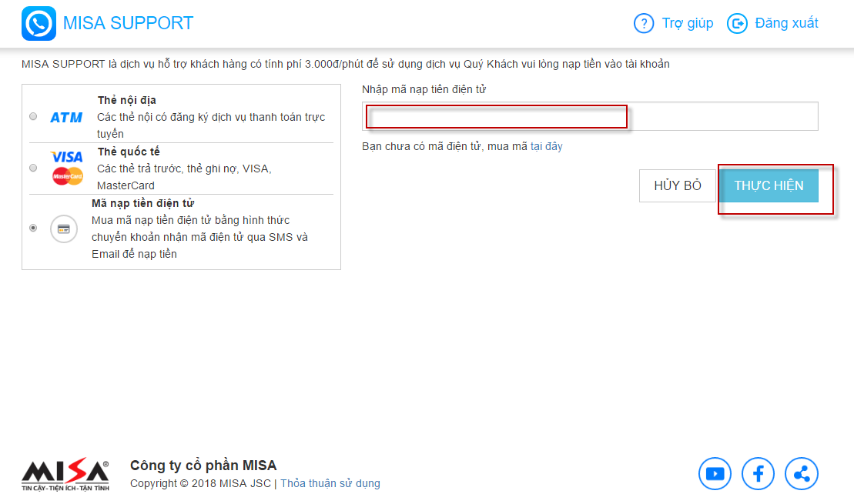
Task: Click the 'Copyright © 2018 MISA JSC' text
Action: click(200, 483)
